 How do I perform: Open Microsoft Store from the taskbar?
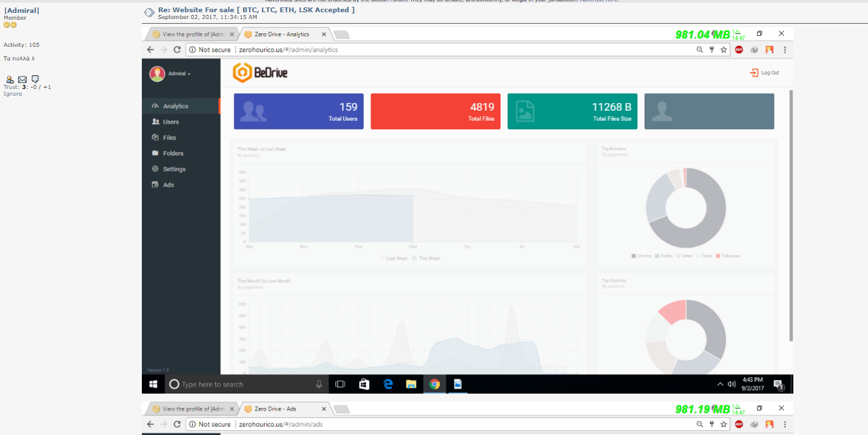364,384
